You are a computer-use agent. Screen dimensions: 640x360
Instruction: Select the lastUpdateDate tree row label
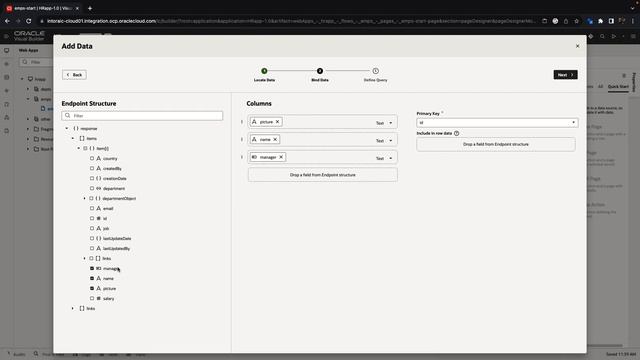pyautogui.click(x=117, y=238)
